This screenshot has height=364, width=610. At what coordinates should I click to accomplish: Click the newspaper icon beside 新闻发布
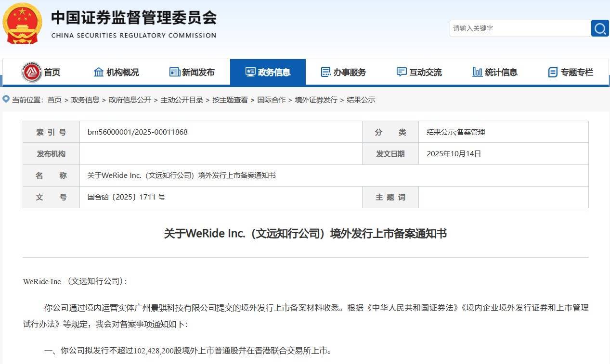(174, 72)
